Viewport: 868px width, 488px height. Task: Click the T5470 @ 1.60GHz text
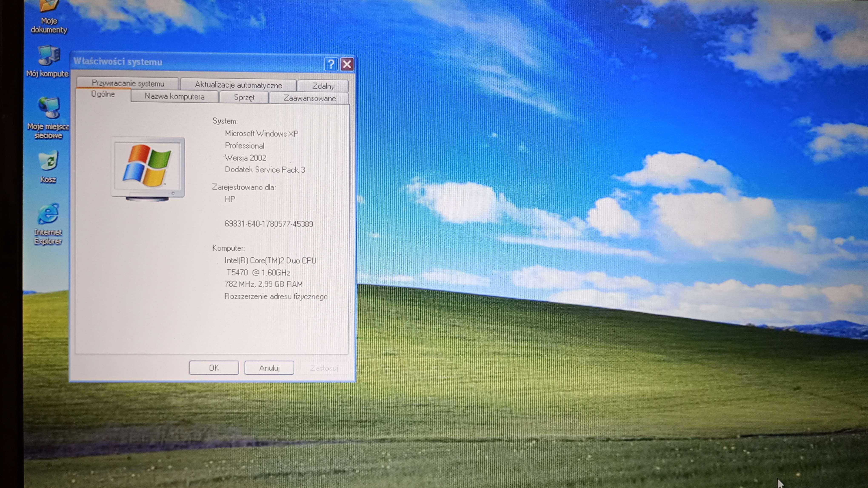pyautogui.click(x=258, y=272)
